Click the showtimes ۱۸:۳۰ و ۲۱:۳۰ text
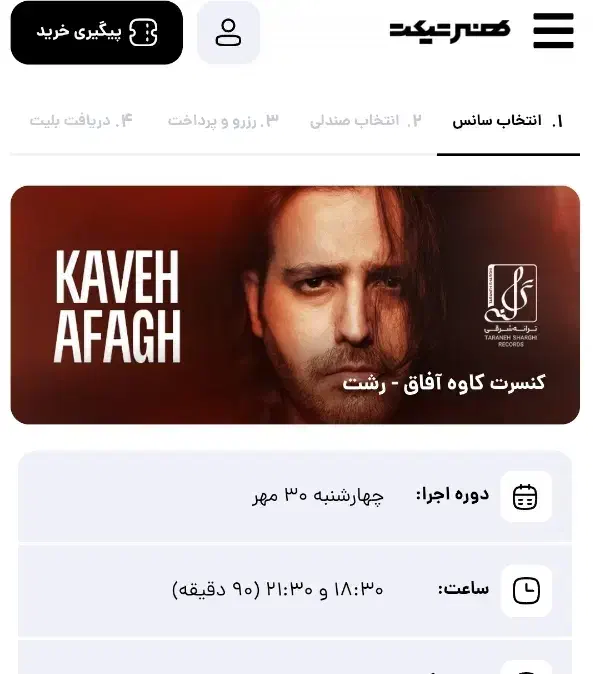 point(277,589)
